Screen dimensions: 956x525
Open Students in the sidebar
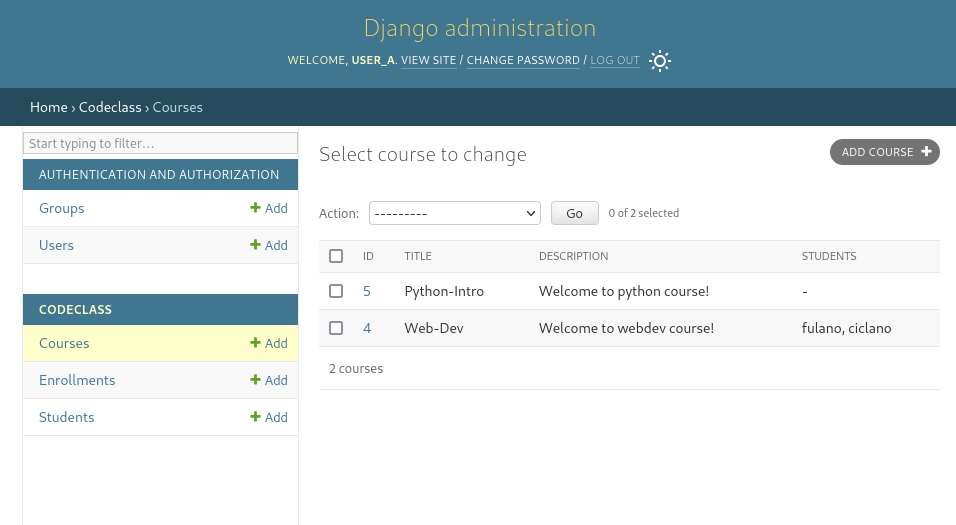click(x=67, y=417)
